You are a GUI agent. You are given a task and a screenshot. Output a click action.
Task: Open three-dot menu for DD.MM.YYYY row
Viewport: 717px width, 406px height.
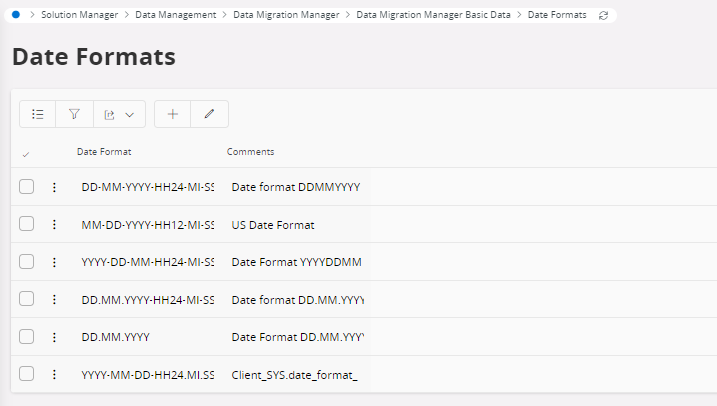[x=54, y=337]
